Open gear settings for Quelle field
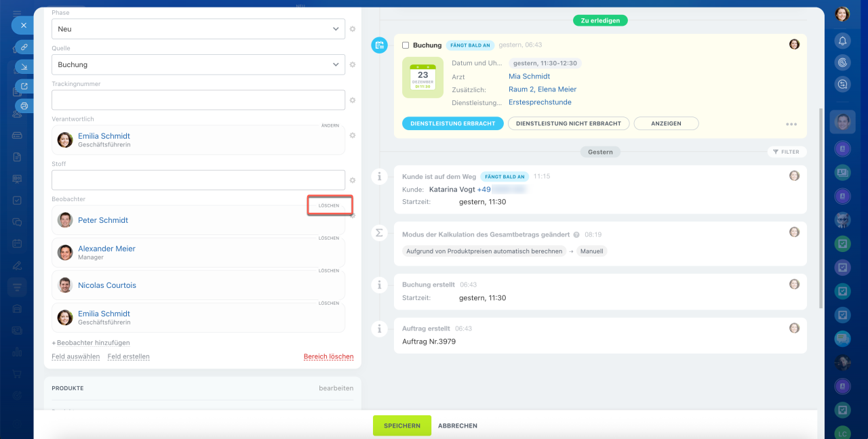868x439 pixels. pos(353,65)
